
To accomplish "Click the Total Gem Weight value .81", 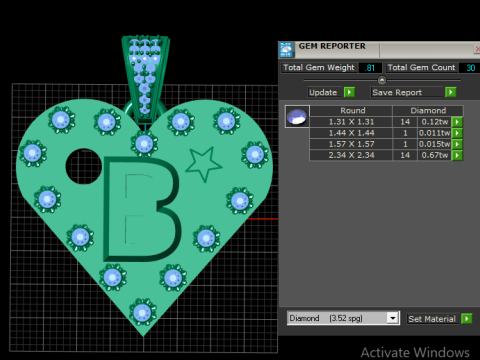I will (x=370, y=68).
